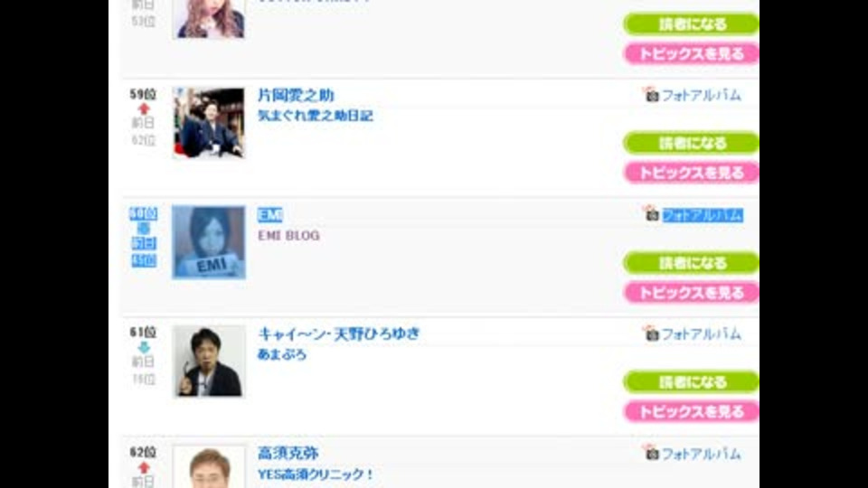Open あまぶろ blog link
This screenshot has height=488, width=868.
(282, 354)
